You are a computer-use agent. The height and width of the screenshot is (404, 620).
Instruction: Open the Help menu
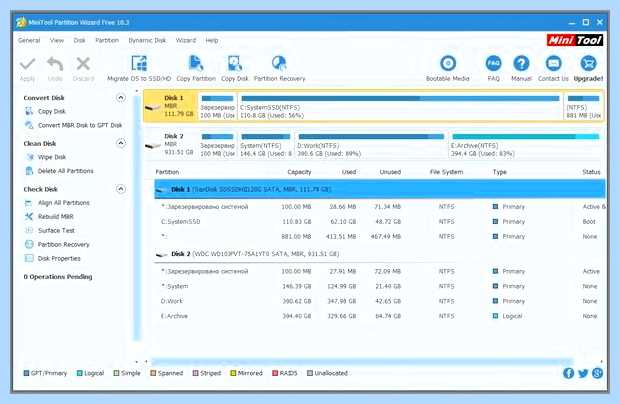212,40
